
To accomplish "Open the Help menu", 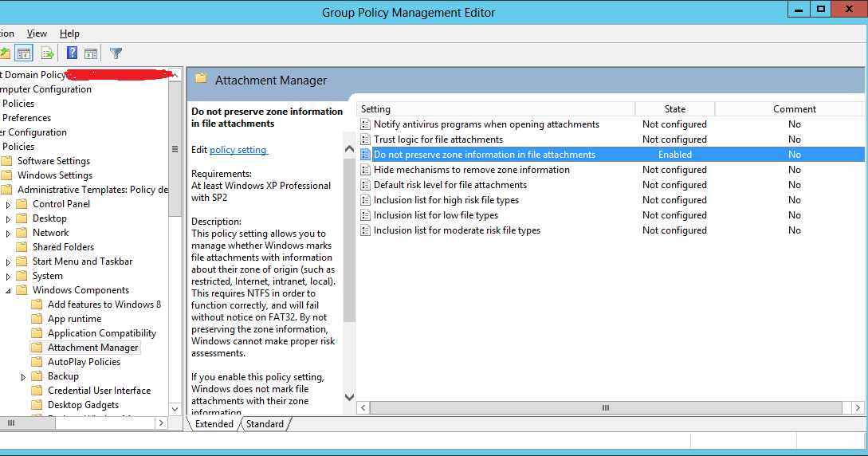I will (x=70, y=33).
